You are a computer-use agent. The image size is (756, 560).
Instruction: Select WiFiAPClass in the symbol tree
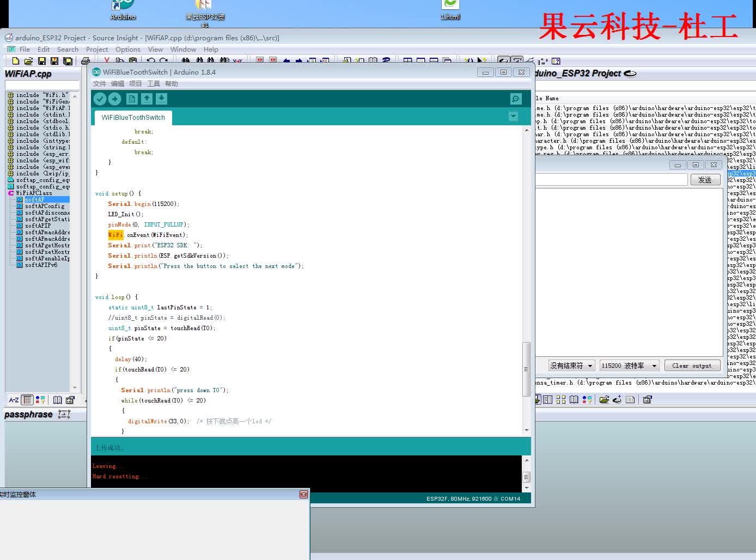pos(34,193)
